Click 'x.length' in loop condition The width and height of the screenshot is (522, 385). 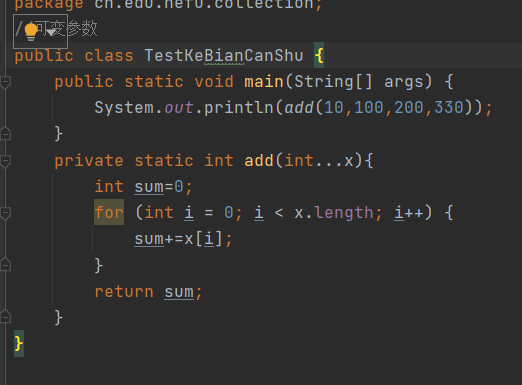tap(334, 212)
